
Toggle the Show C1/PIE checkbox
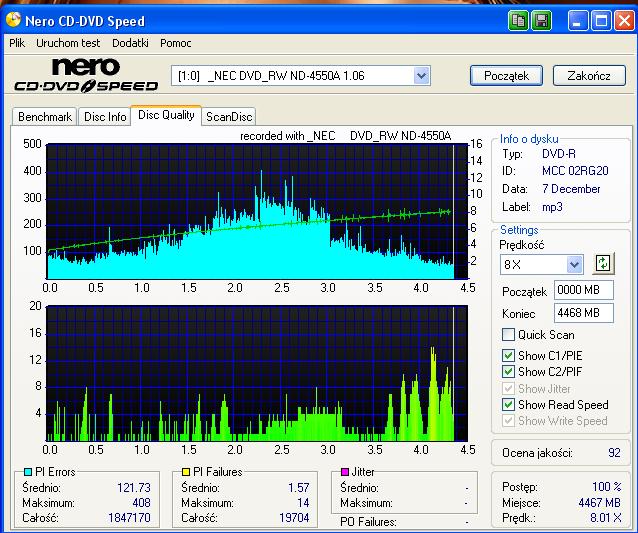pyautogui.click(x=508, y=356)
